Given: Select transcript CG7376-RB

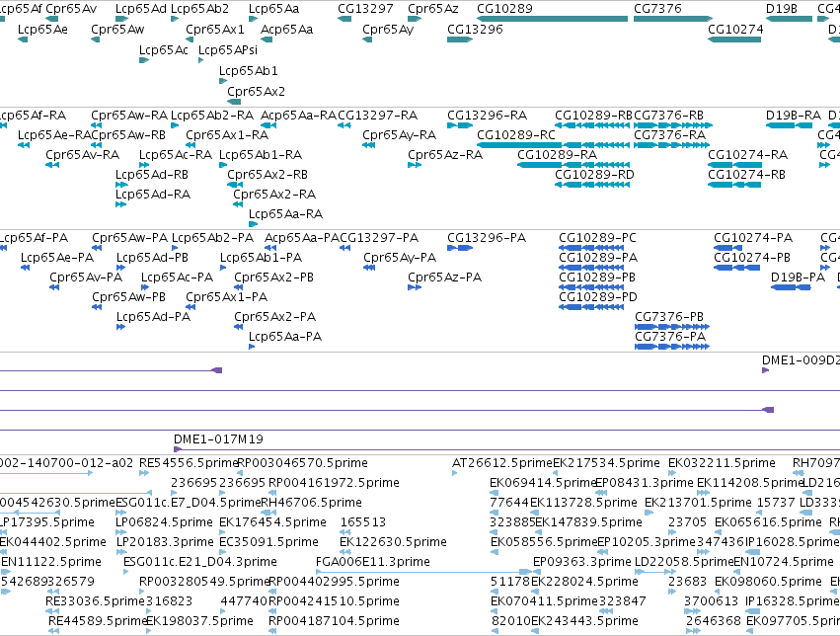Looking at the screenshot, I should (673, 124).
